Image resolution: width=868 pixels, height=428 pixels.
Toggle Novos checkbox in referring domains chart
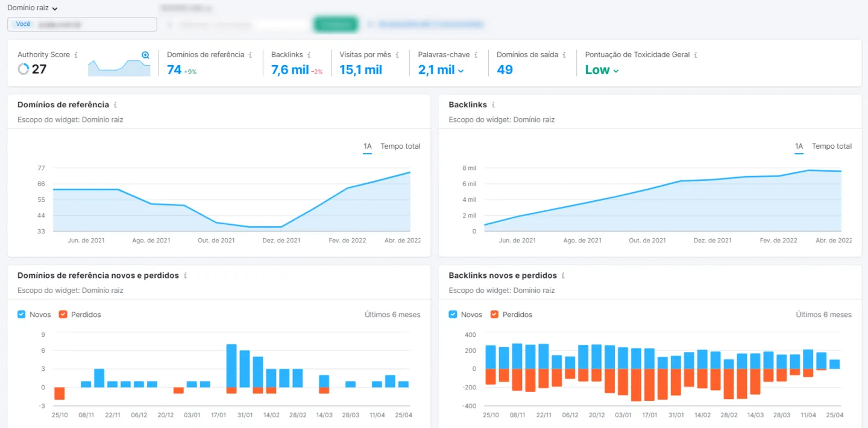pos(22,315)
